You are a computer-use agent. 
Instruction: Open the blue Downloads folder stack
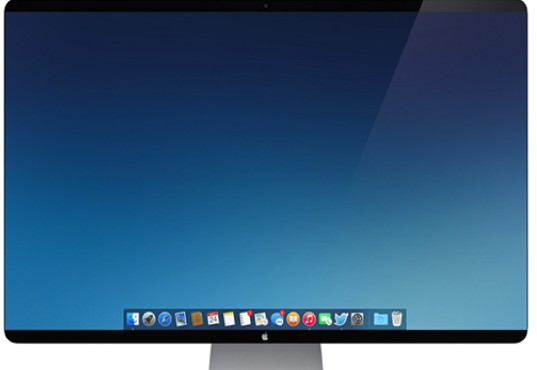click(x=380, y=319)
